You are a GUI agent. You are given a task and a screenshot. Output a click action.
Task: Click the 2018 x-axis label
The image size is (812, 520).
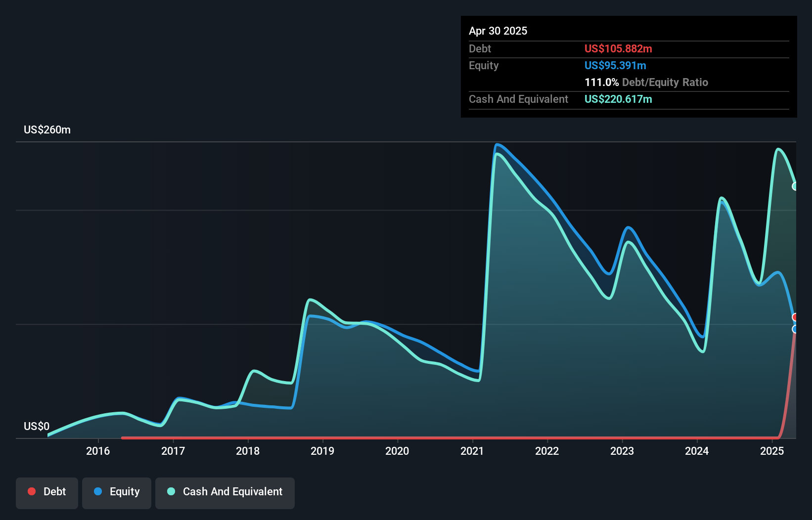(248, 451)
